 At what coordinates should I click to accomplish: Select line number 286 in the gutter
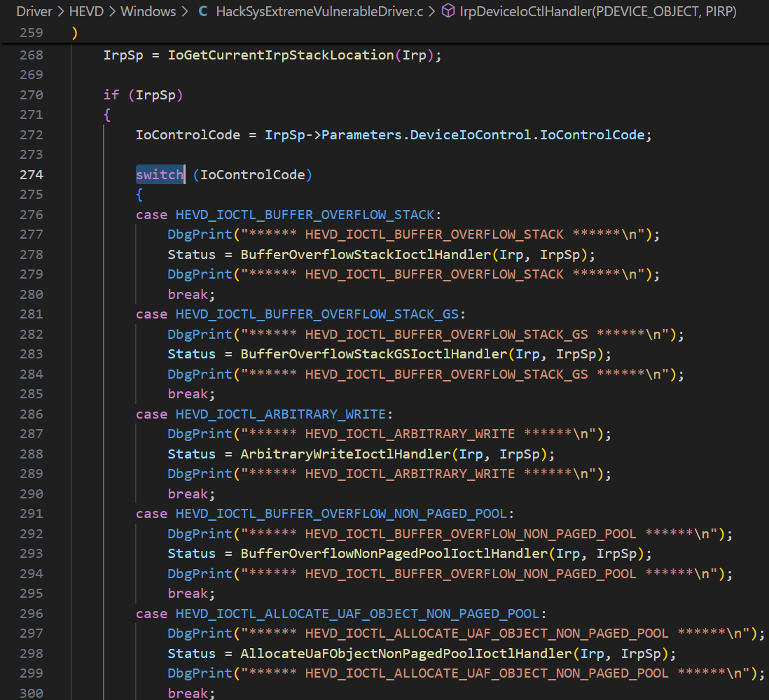click(32, 414)
